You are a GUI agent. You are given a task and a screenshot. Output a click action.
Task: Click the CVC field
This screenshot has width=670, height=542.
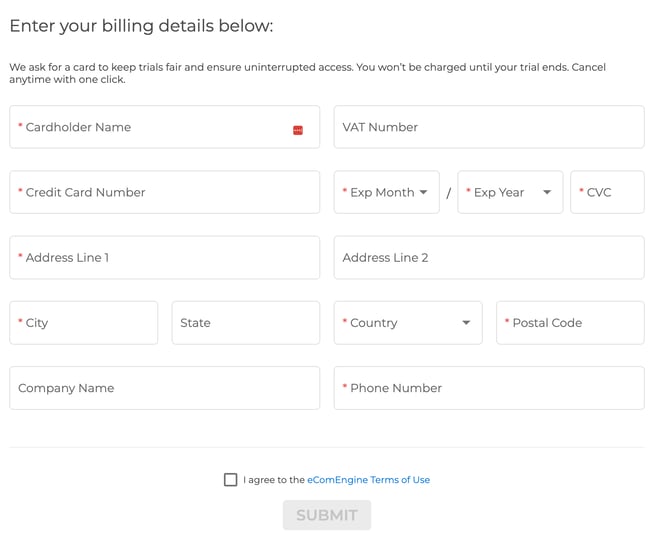click(x=607, y=192)
